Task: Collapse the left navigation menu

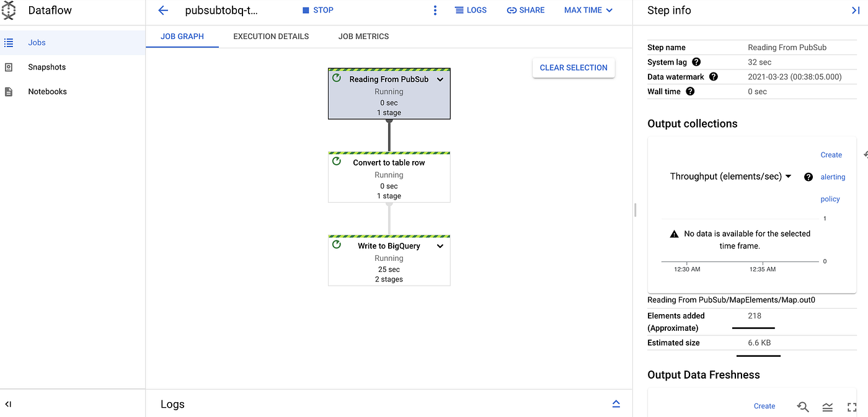Action: click(9, 404)
